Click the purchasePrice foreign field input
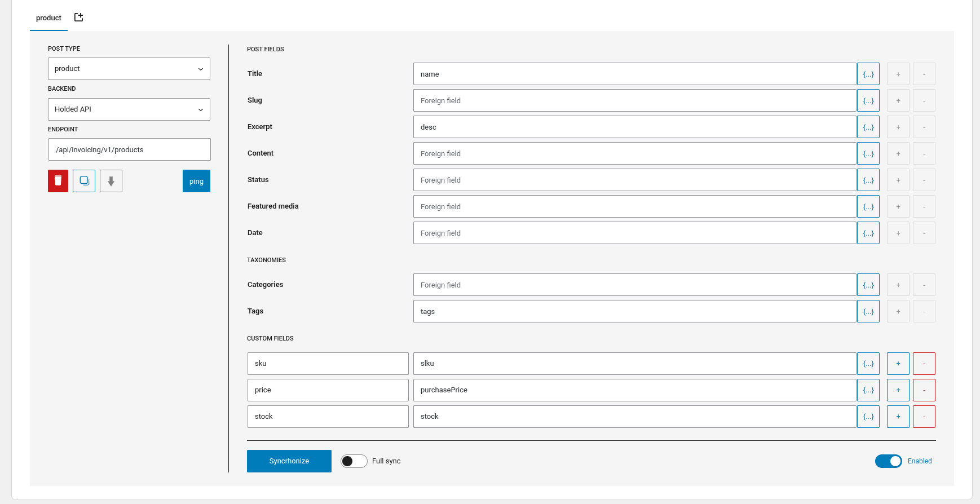The height and width of the screenshot is (504, 980). (634, 390)
